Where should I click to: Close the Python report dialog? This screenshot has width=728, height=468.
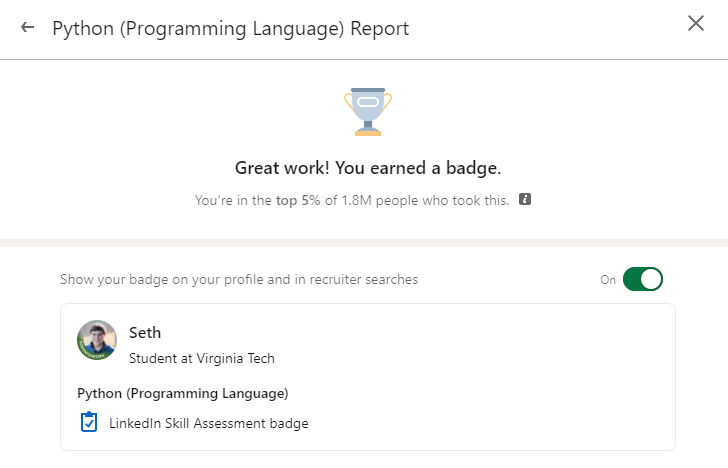[x=696, y=24]
